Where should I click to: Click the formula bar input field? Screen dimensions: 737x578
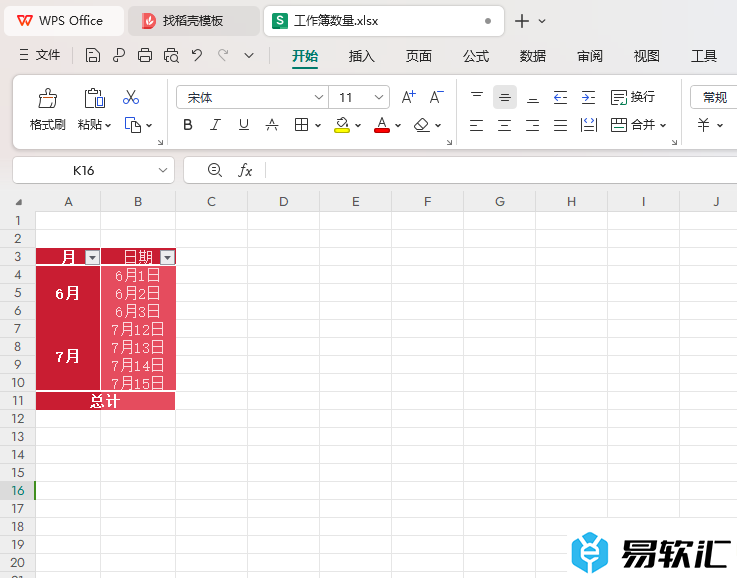click(x=501, y=170)
